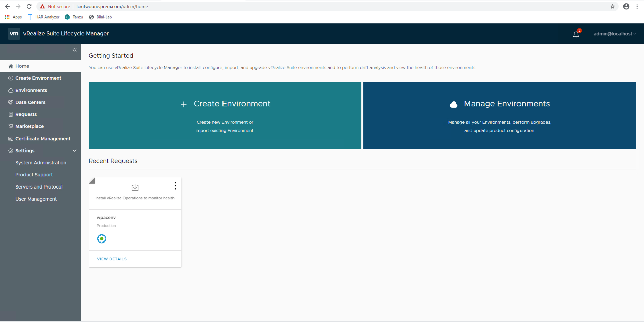Collapse the sidebar with double-chevron icon

point(75,50)
